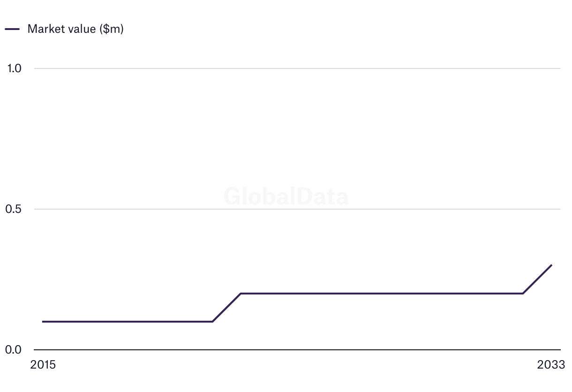
Task: Click the 0.5 y-axis label
Action: pyautogui.click(x=14, y=209)
